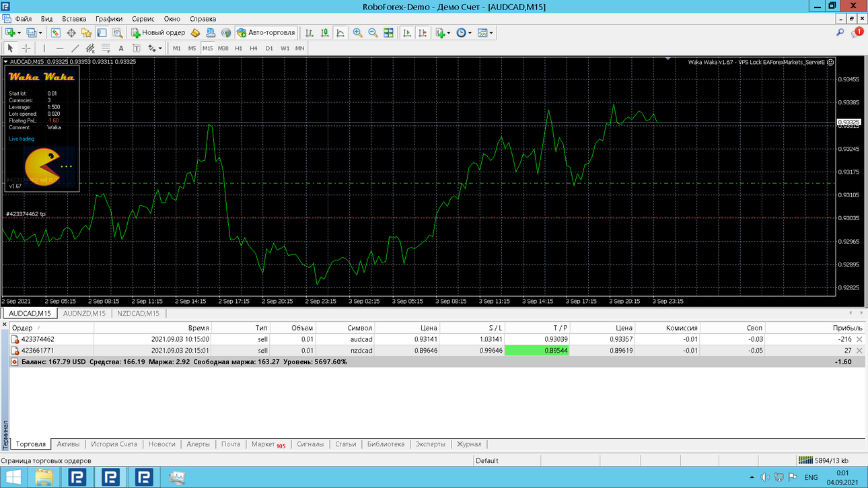Image resolution: width=868 pixels, height=488 pixels.
Task: Switch to NZDCAD,M15 chart tab
Action: (x=139, y=314)
